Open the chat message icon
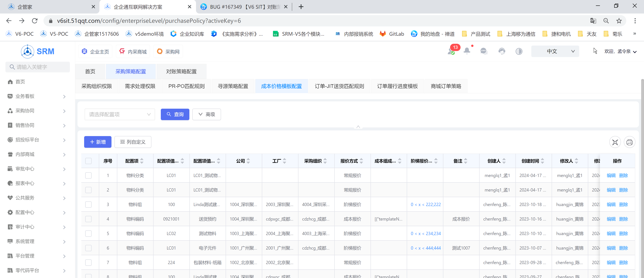 click(484, 51)
